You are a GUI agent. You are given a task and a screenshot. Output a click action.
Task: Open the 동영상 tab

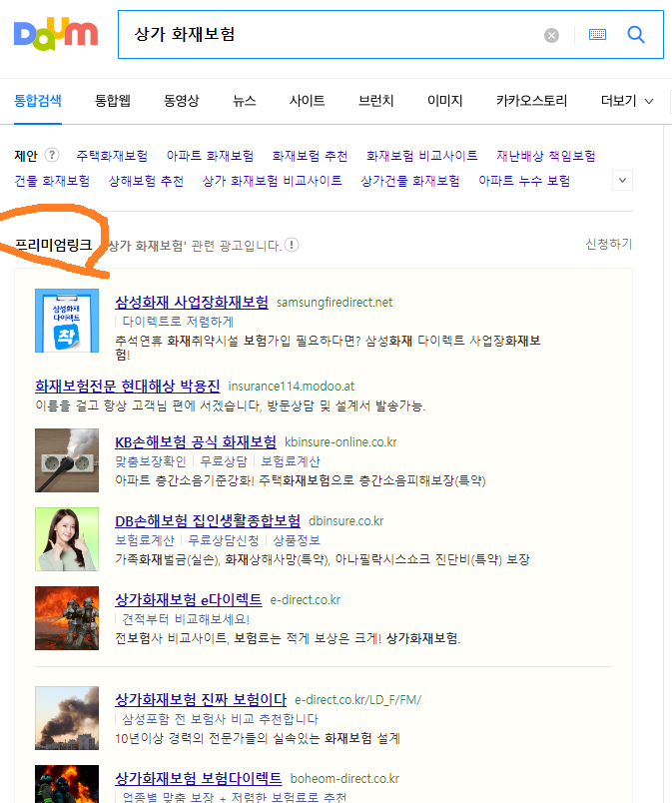(x=181, y=100)
